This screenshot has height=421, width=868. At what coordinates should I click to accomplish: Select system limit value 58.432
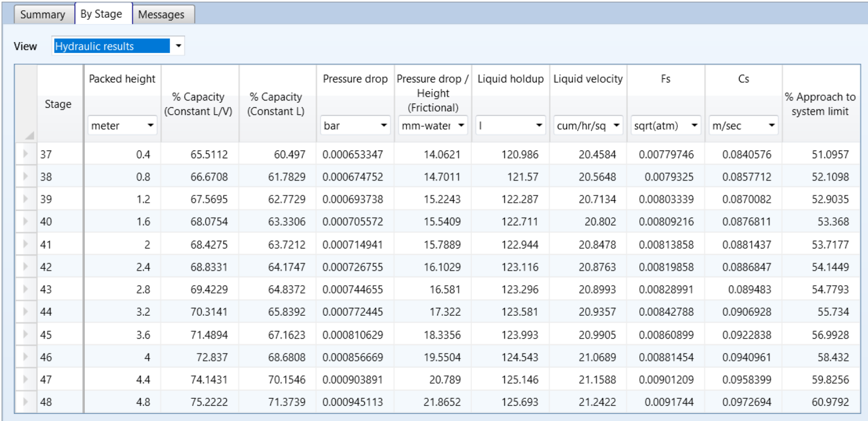point(820,357)
